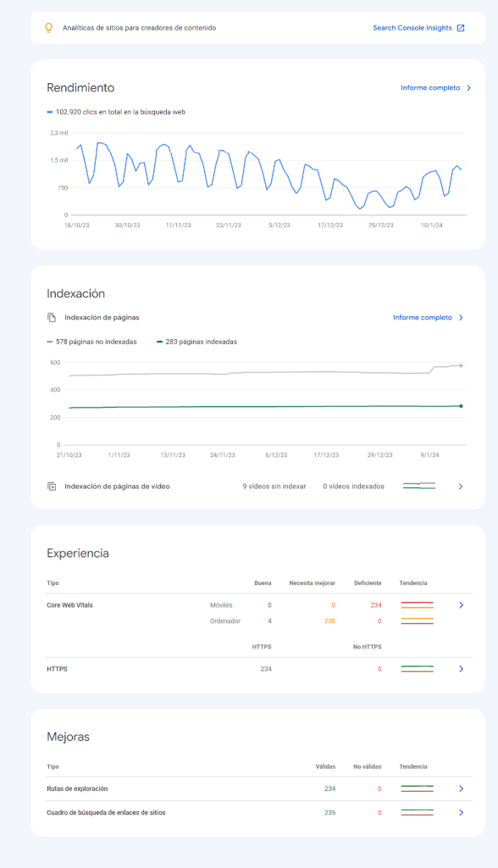Screen dimensions: 498x868
Task: Click the Ordenador label
Action: [225, 621]
